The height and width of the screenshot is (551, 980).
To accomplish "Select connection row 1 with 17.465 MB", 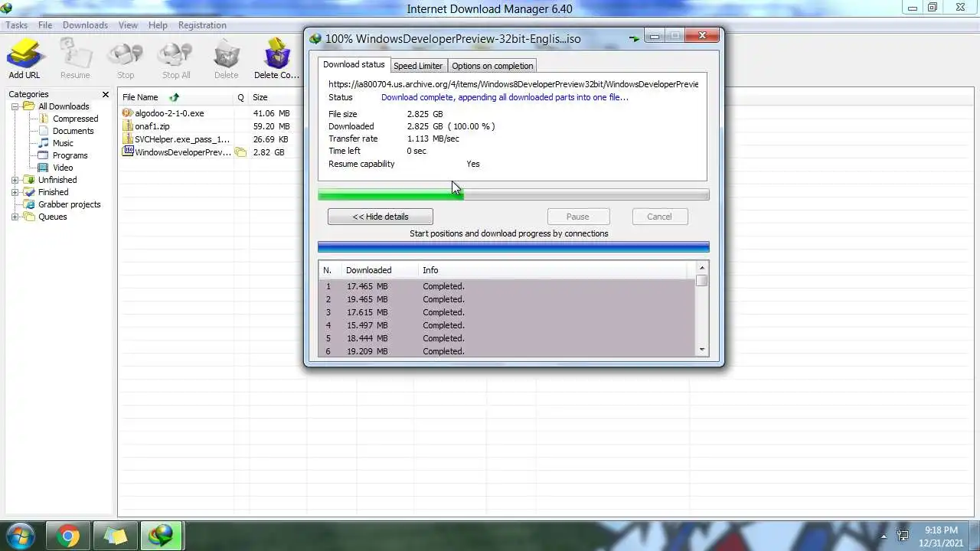I will click(x=507, y=286).
